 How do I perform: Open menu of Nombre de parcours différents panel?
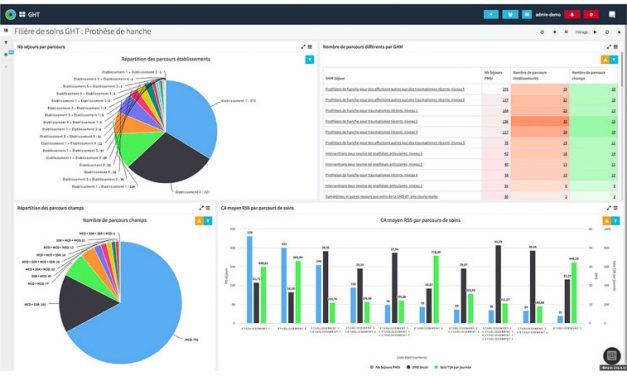[x=615, y=47]
